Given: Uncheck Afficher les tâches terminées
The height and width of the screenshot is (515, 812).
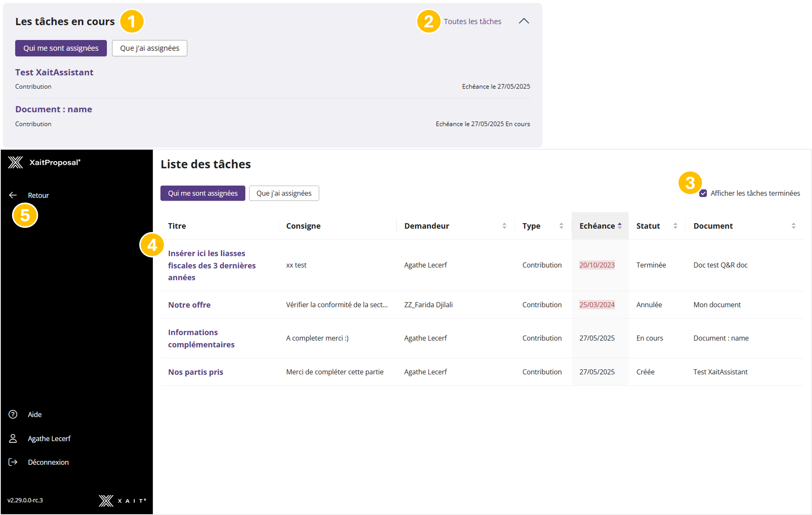Looking at the screenshot, I should pyautogui.click(x=703, y=193).
